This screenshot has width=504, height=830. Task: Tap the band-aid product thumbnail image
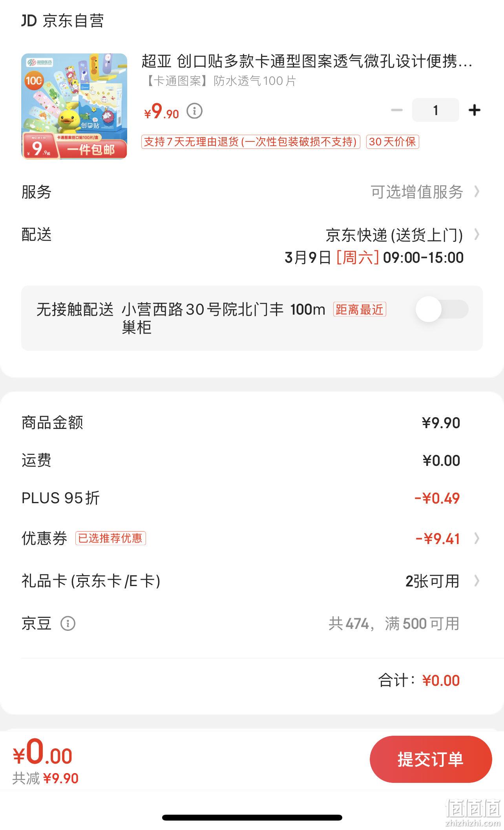coord(74,106)
